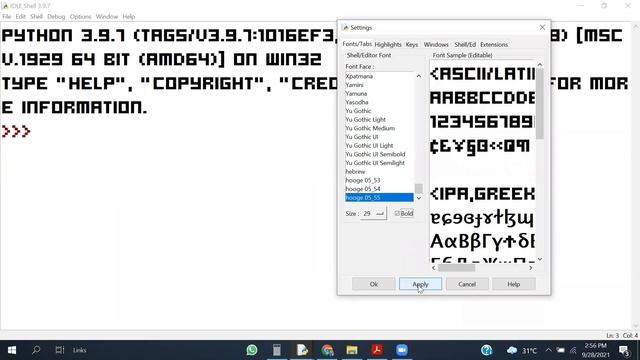
Task: Select the Yu Gothic UI Semibold font
Action: [379, 154]
